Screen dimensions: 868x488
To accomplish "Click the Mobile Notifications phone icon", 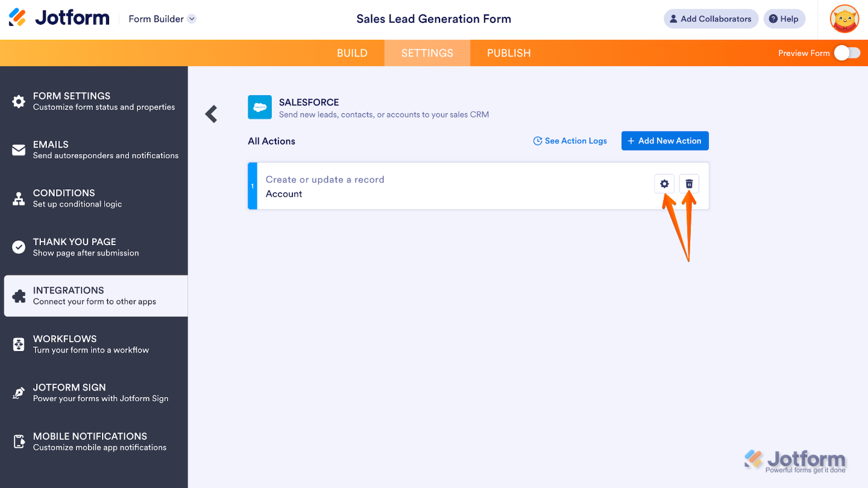I will coord(19,442).
